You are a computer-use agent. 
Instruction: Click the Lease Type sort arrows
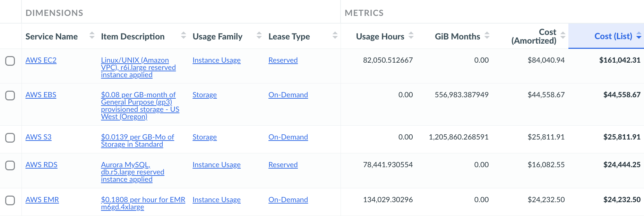335,35
